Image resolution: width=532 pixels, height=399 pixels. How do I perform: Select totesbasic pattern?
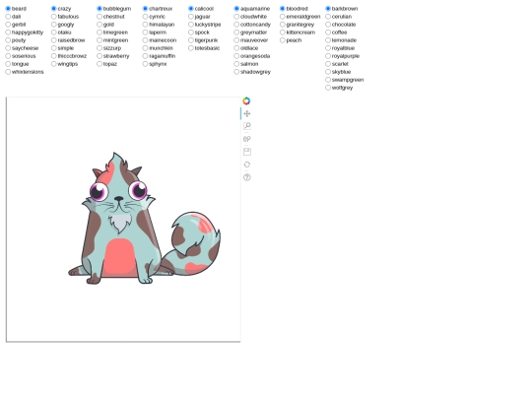191,48
